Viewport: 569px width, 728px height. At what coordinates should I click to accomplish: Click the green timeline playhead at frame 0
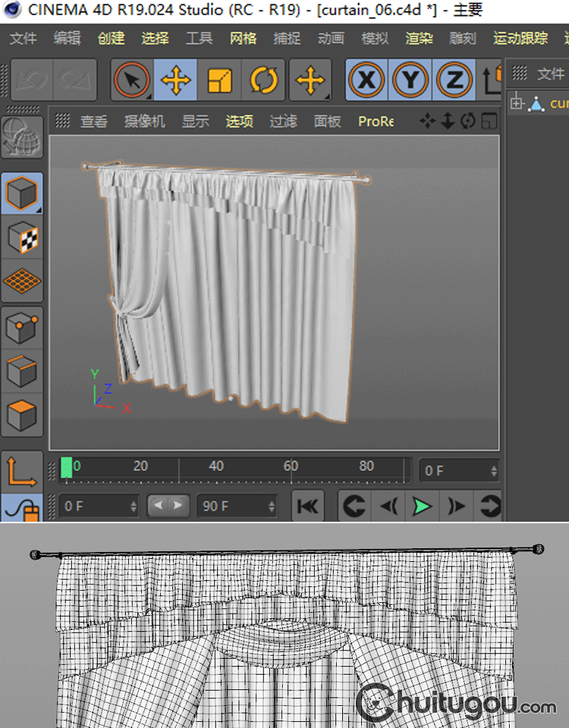67,468
